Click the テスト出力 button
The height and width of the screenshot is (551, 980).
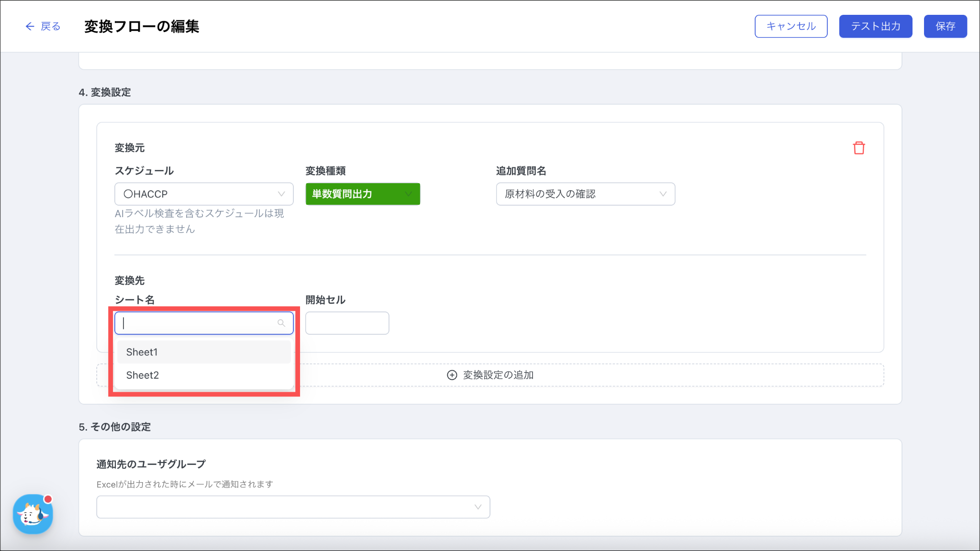[875, 26]
